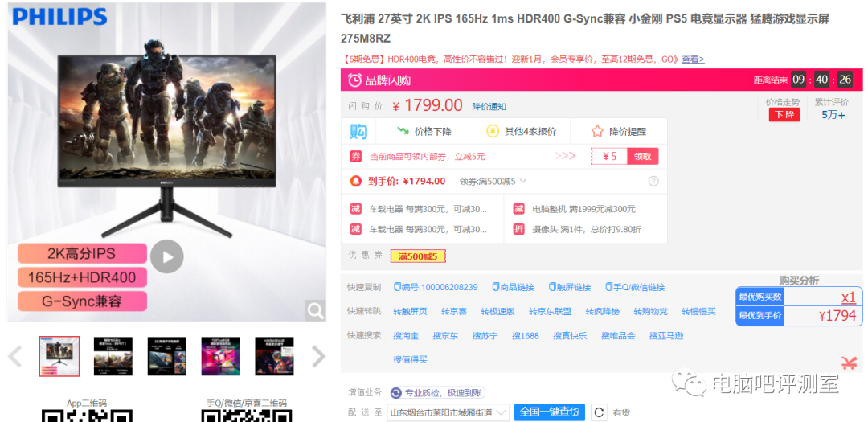Search on 搜苏宁
The image size is (868, 422).
(x=485, y=336)
